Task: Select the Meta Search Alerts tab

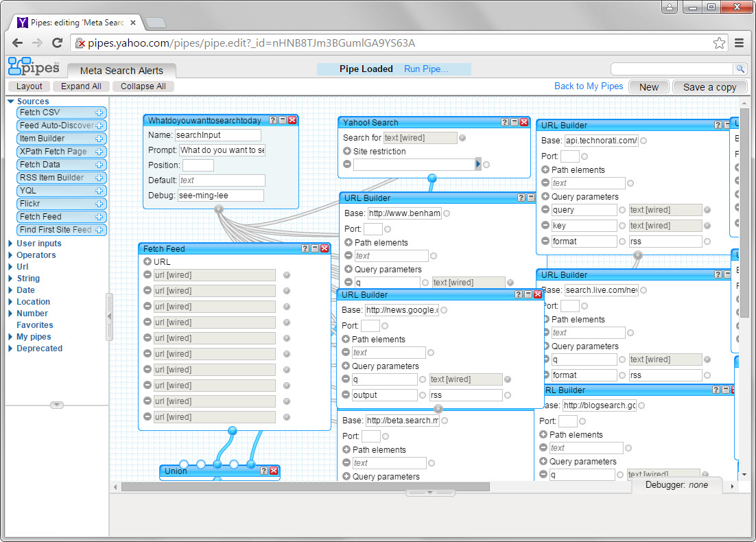Action: pos(121,71)
